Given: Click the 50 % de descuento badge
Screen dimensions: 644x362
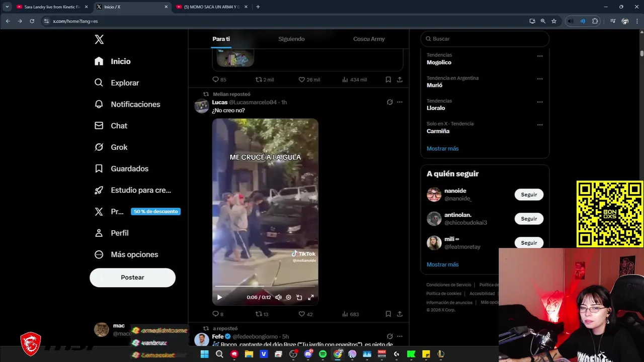Looking at the screenshot, I should click(155, 212).
